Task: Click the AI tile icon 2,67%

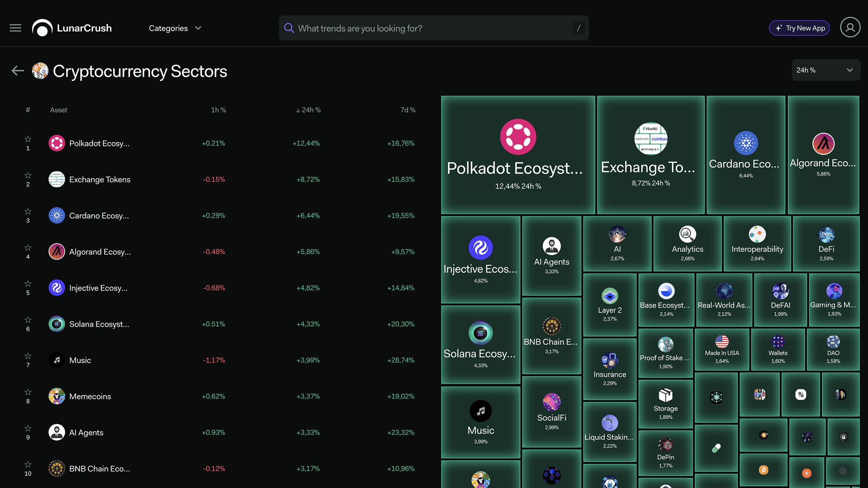Action: pyautogui.click(x=617, y=234)
